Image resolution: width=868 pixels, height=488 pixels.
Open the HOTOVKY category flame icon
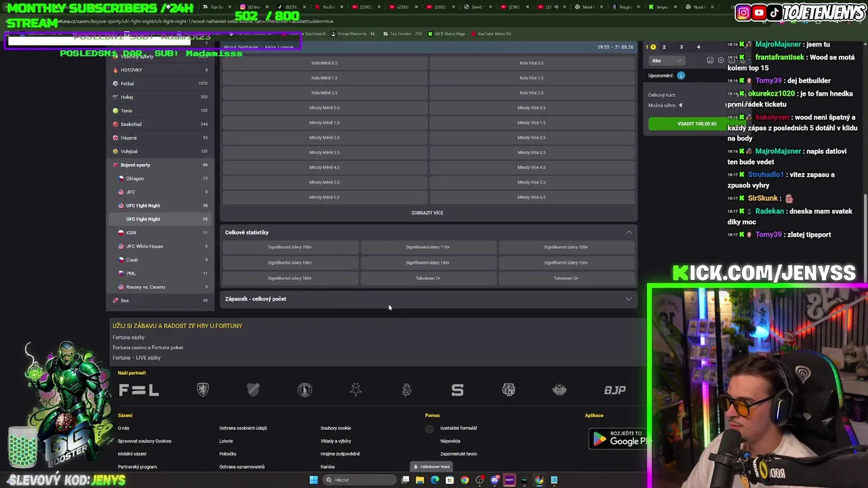[115, 70]
